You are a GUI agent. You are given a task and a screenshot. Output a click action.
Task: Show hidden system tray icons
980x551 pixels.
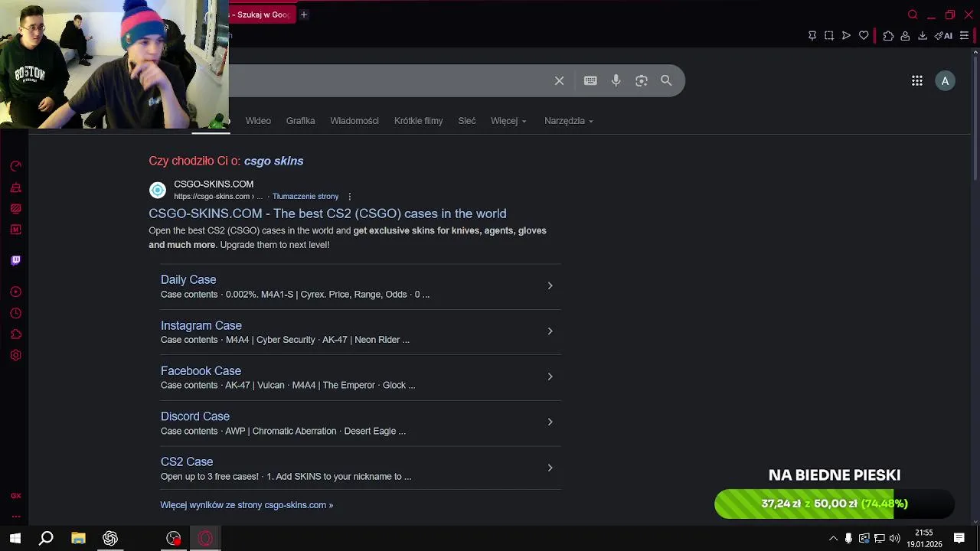(833, 539)
